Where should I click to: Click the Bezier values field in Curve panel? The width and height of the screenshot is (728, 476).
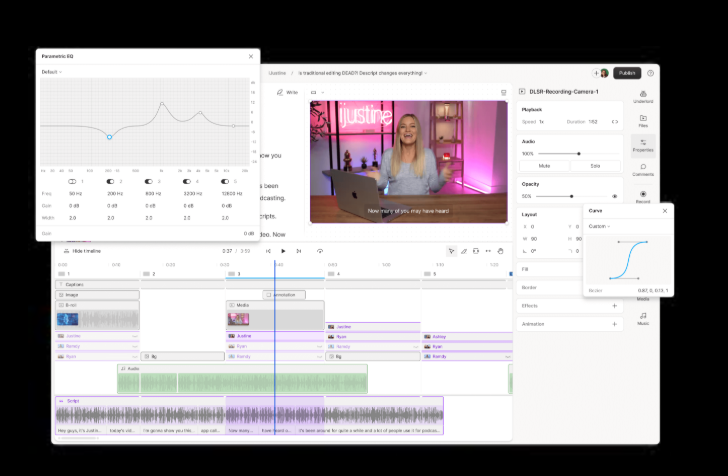pyautogui.click(x=653, y=291)
